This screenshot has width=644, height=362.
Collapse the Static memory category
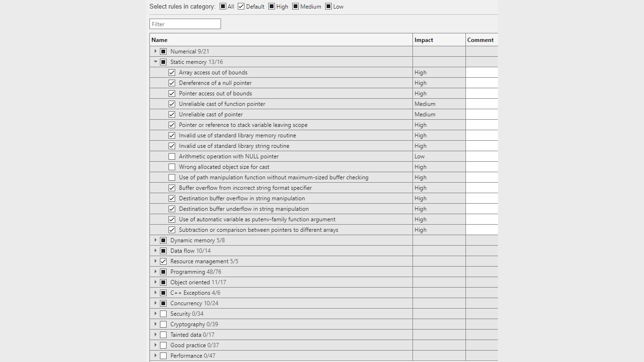point(155,62)
